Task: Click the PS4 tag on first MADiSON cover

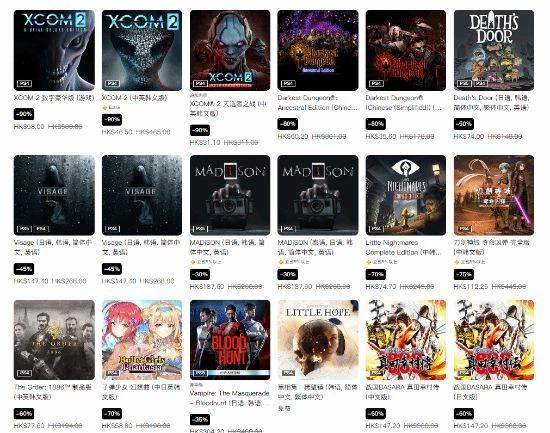Action: click(x=200, y=229)
